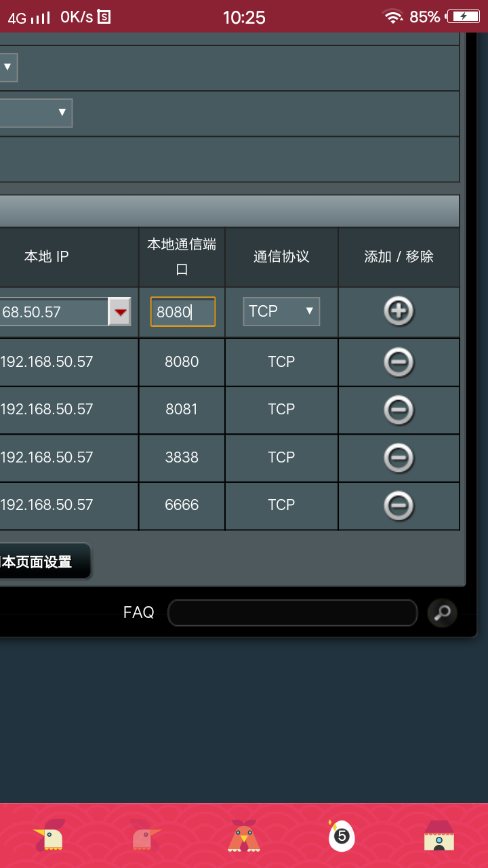Click the 本地 IP column header
The width and height of the screenshot is (488, 868).
click(47, 256)
